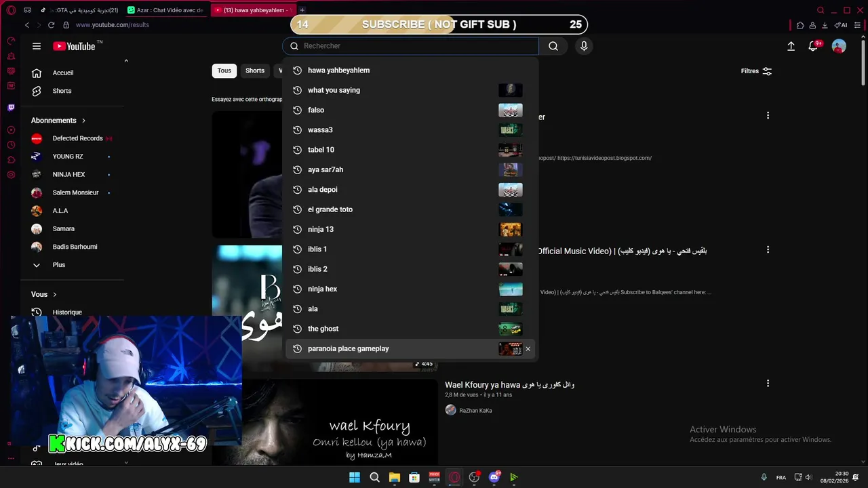Open the Opera GX main menu logo
The height and width of the screenshot is (488, 868).
click(x=11, y=10)
